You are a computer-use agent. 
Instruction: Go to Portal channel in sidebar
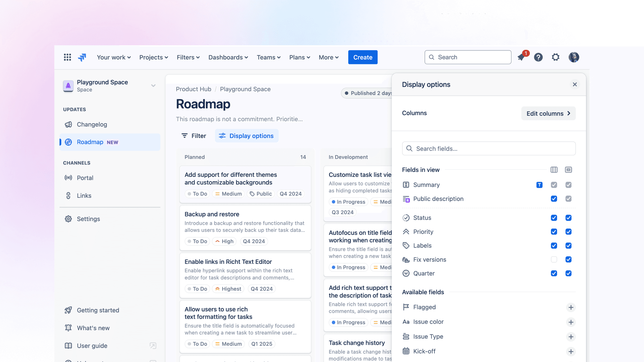click(x=85, y=178)
